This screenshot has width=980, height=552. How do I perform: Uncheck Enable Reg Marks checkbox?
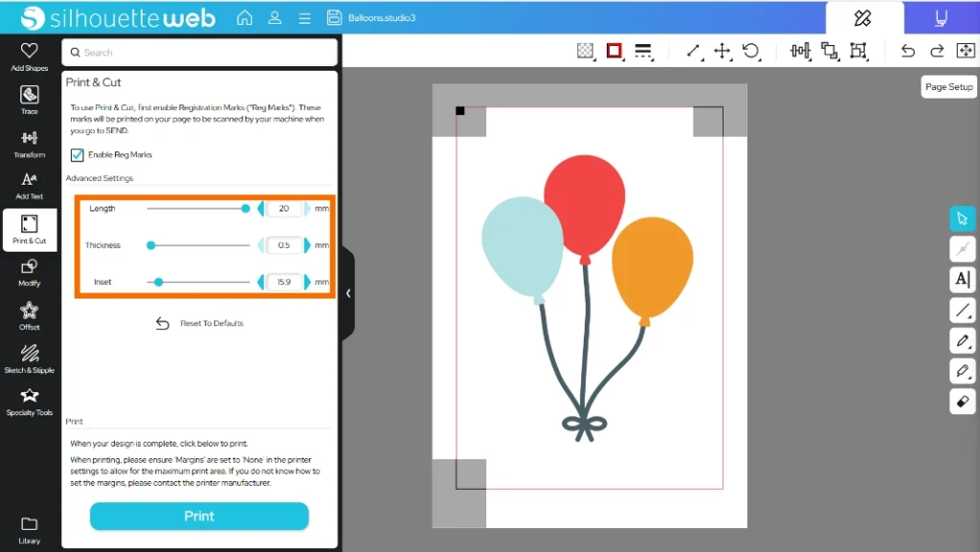[x=78, y=155]
